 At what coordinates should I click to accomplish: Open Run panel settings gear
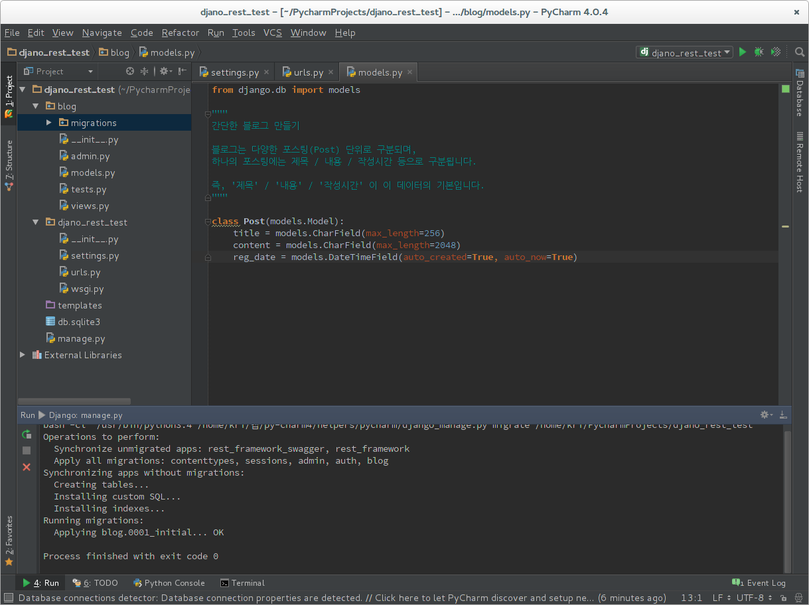[765, 415]
